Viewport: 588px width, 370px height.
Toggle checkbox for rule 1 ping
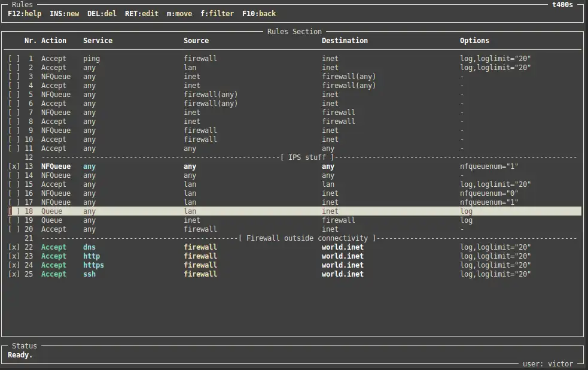[14, 59]
